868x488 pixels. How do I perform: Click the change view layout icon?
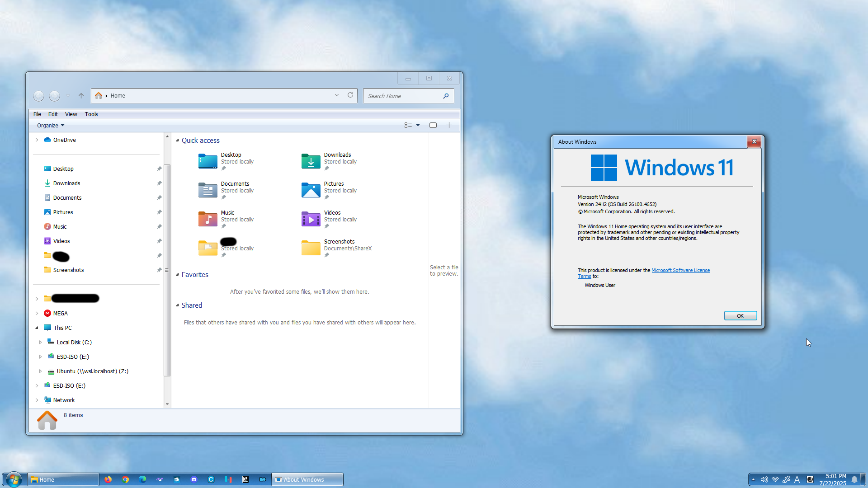408,125
